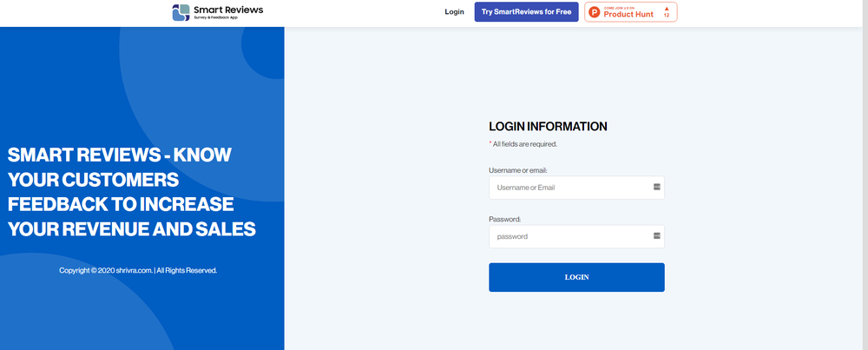Click autofill icon in password field
Screen dimensions: 868x350
tap(656, 235)
